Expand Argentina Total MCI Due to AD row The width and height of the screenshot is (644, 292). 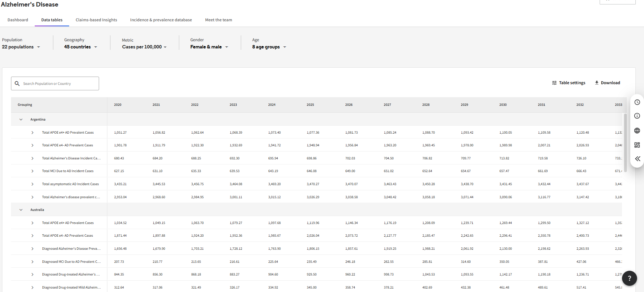[32, 171]
